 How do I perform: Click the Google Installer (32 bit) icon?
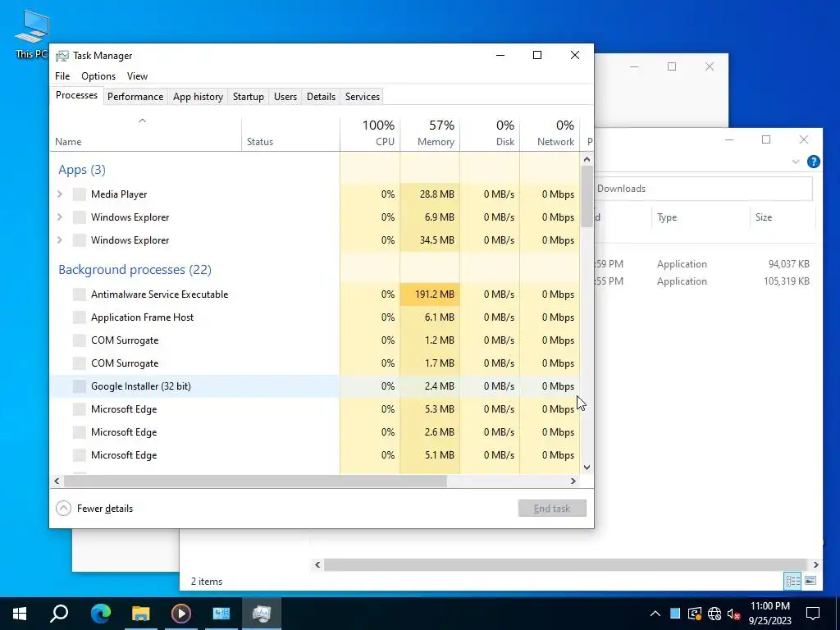pos(80,386)
